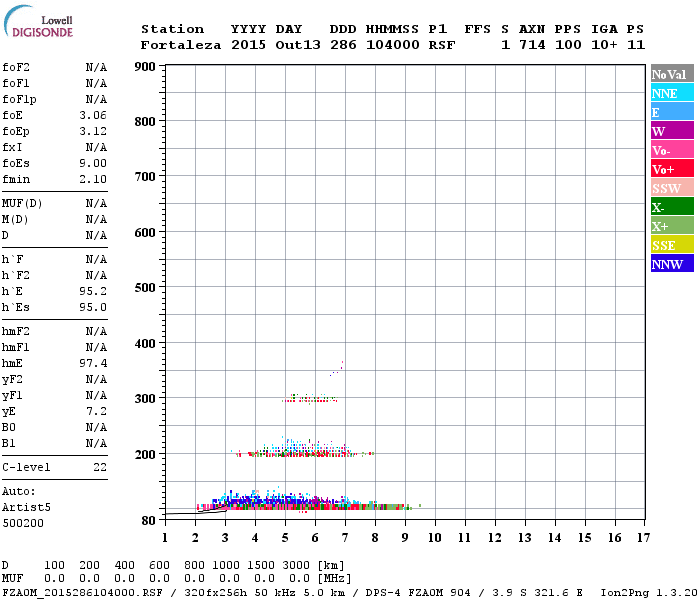Select the Vo- pink legend swatch

tap(672, 150)
